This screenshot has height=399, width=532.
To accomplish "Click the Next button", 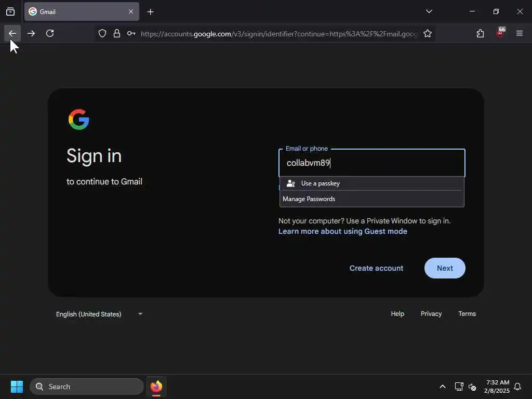I will (445, 268).
